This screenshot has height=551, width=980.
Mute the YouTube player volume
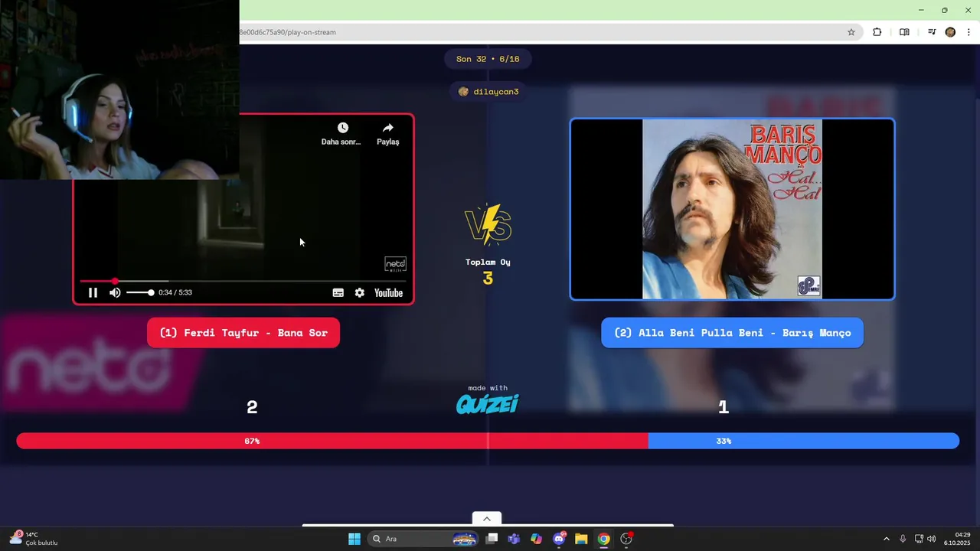pyautogui.click(x=115, y=292)
